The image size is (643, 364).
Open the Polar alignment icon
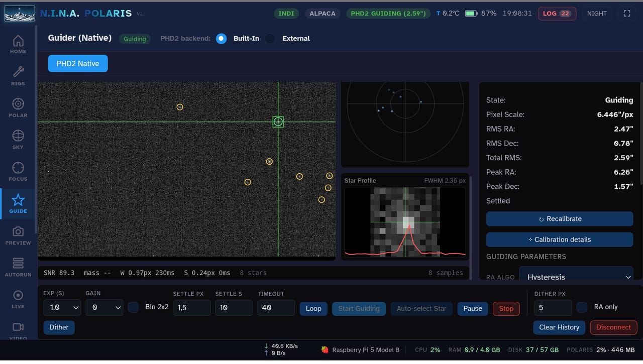18,108
